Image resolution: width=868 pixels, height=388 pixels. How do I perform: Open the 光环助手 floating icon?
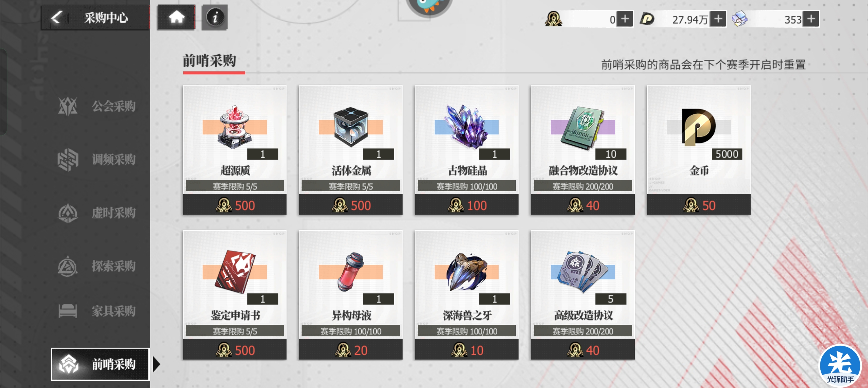[840, 366]
